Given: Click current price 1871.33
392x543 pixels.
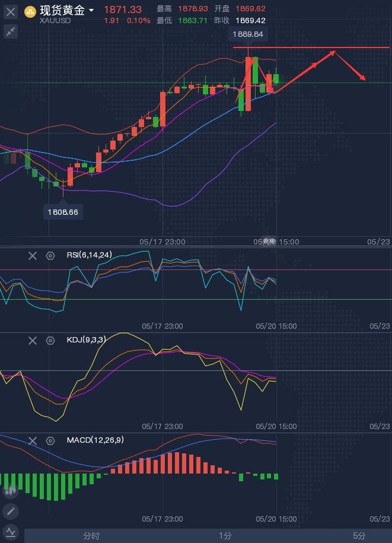Looking at the screenshot, I should coord(123,9).
